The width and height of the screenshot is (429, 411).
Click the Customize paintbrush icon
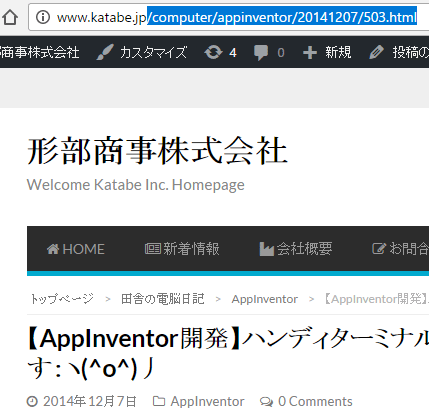tap(105, 52)
